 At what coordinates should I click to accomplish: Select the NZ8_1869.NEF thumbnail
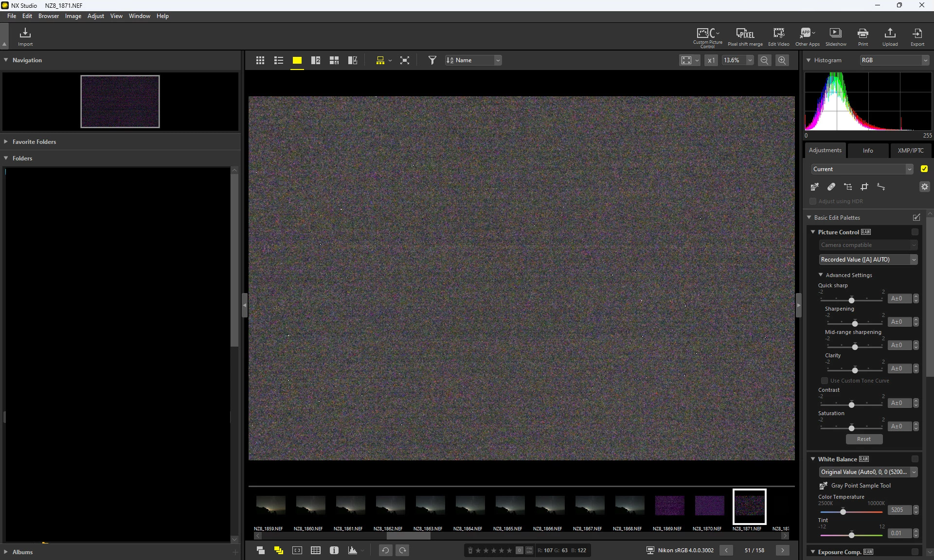pyautogui.click(x=669, y=506)
